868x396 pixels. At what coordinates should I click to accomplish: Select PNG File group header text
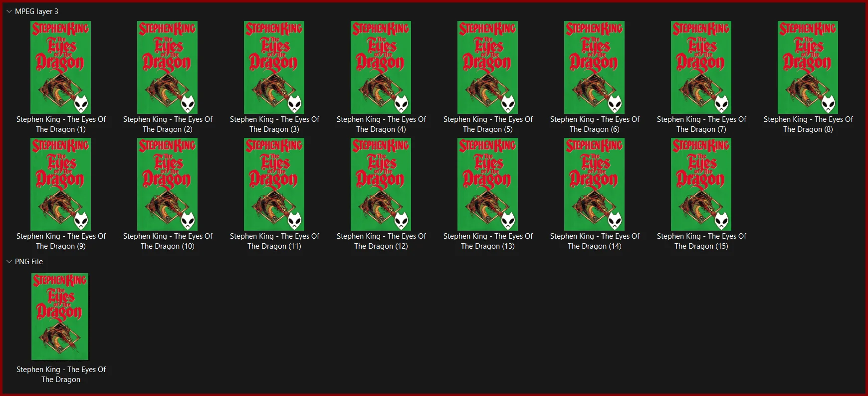pyautogui.click(x=29, y=261)
